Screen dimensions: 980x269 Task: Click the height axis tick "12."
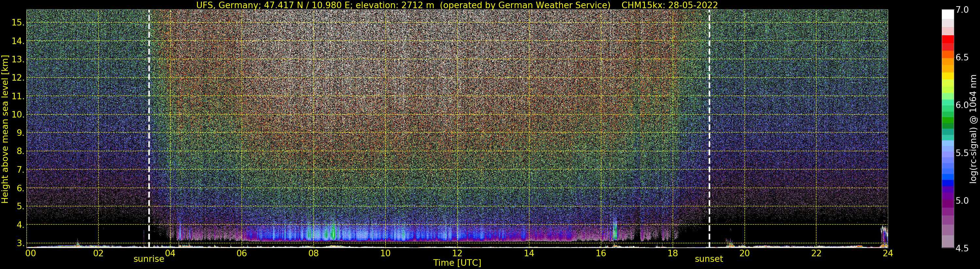click(x=18, y=78)
